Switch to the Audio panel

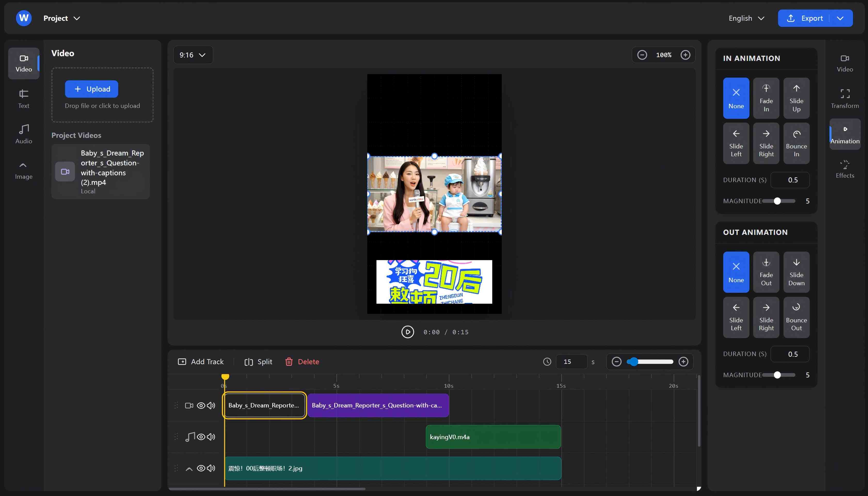click(x=23, y=134)
